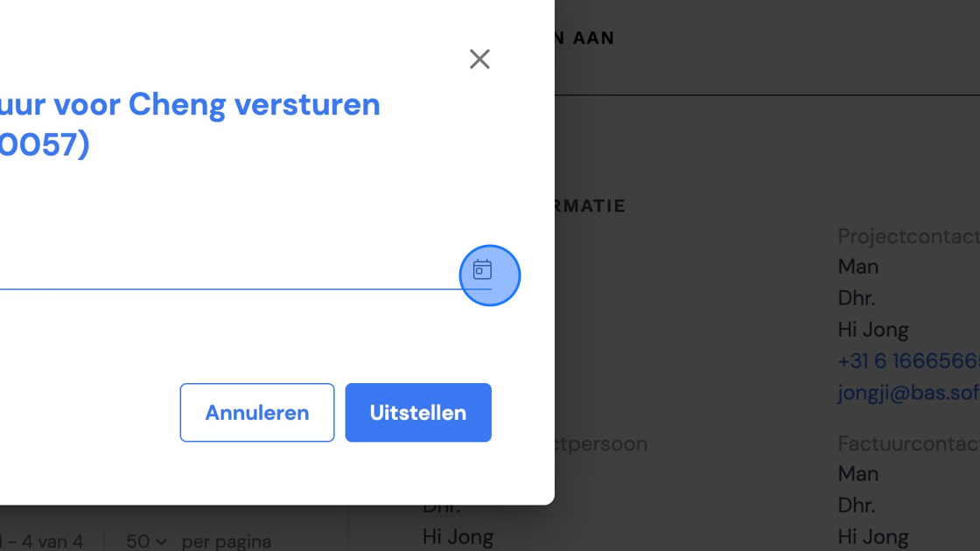Select the label ending in 'ctpersoon'
The image size is (980, 551).
pos(601,443)
